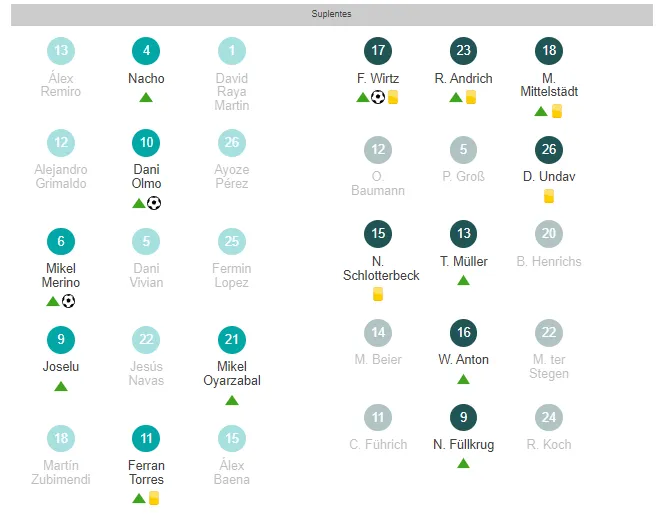
Task: Click the yellow card icon under Ferran Torres
Action: point(154,498)
